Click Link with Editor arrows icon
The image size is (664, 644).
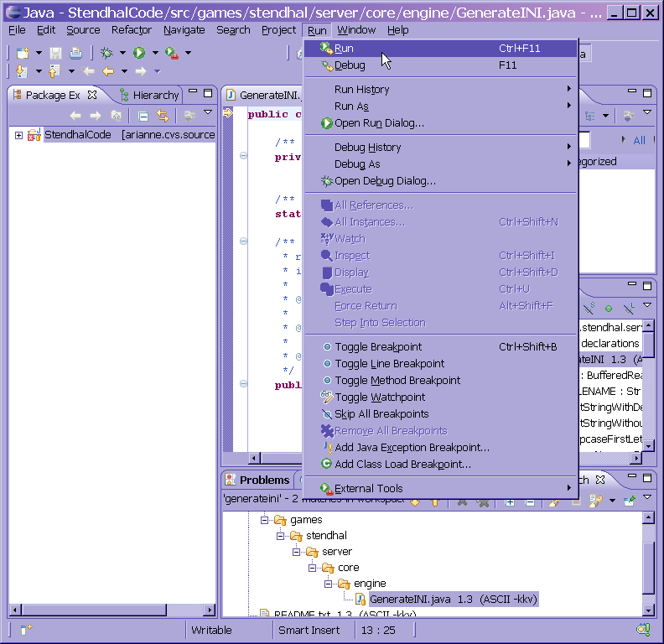point(163,116)
